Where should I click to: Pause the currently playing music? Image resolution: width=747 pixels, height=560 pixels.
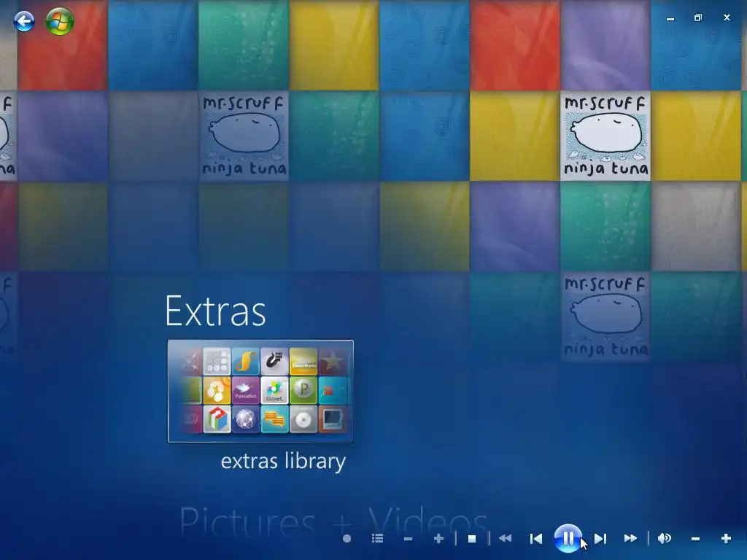pos(568,538)
